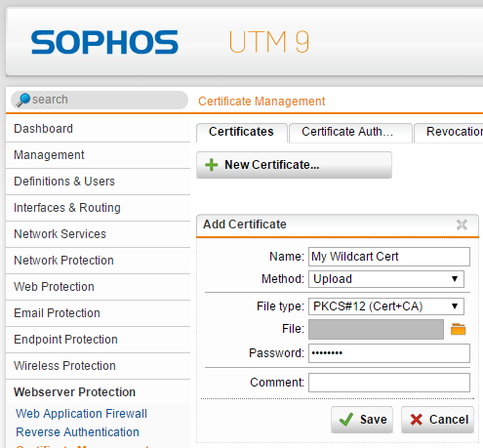Switch to the Revocation tab
This screenshot has width=483, height=448.
[450, 133]
